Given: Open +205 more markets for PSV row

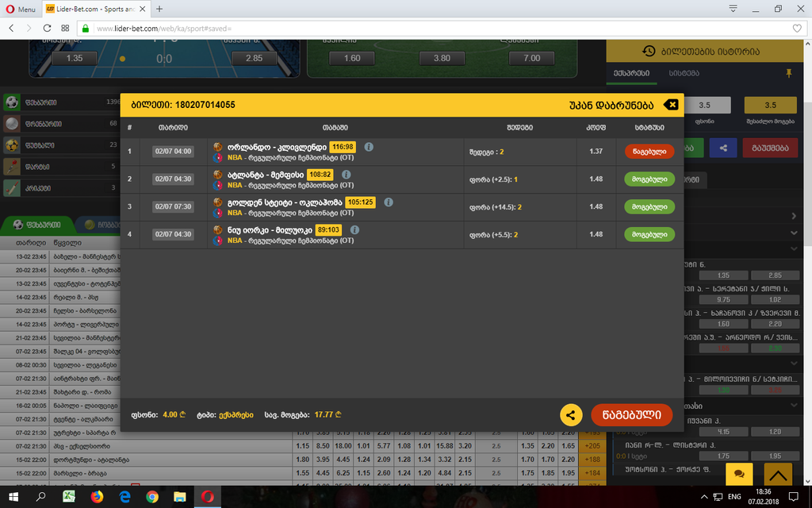Looking at the screenshot, I should click(592, 446).
